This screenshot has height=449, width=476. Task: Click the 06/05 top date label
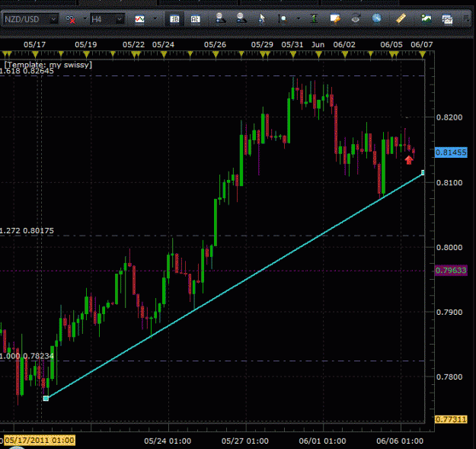pos(391,45)
